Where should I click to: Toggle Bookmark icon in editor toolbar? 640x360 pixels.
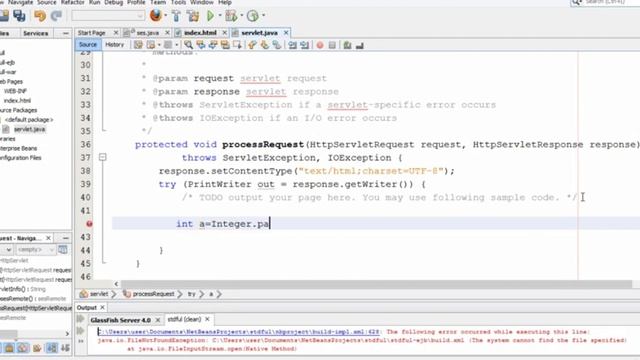click(277, 45)
